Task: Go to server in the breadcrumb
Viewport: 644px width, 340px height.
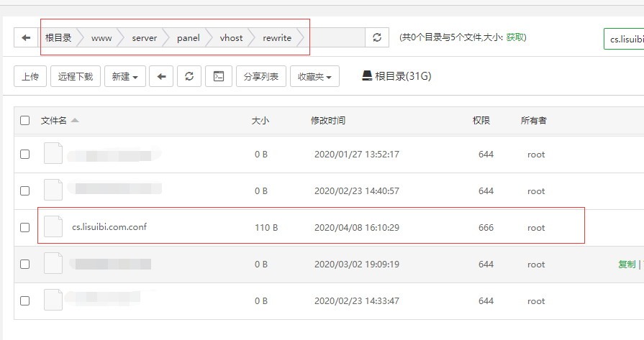Action: [x=144, y=38]
